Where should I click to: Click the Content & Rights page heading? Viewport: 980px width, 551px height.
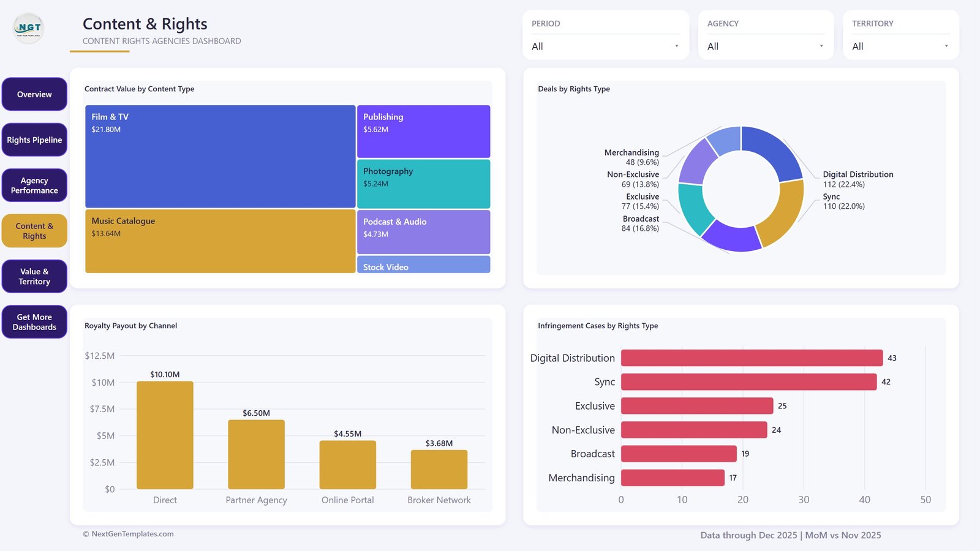point(145,24)
